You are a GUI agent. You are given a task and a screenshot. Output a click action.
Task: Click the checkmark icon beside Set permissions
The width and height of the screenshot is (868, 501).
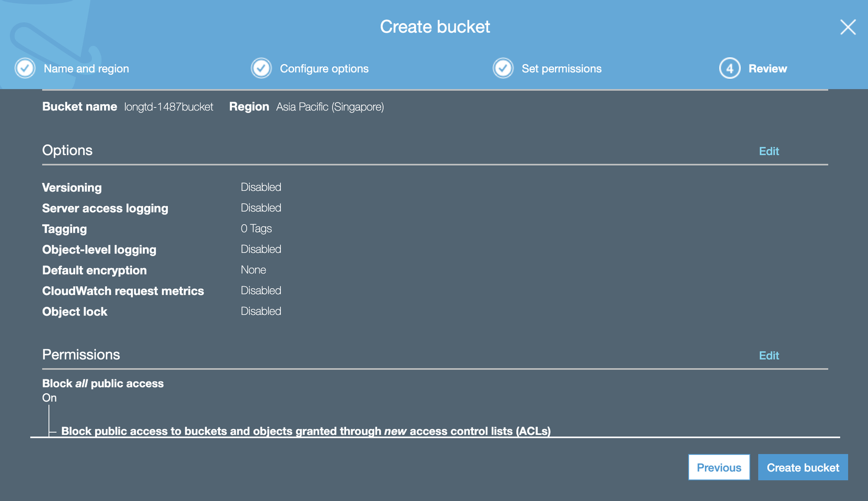click(x=503, y=68)
